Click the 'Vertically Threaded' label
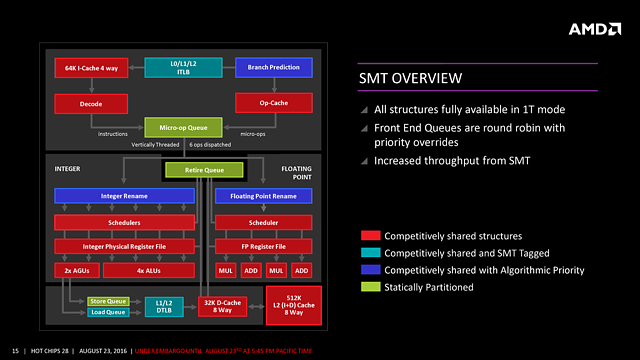Image resolution: width=640 pixels, height=360 pixels. click(x=155, y=144)
